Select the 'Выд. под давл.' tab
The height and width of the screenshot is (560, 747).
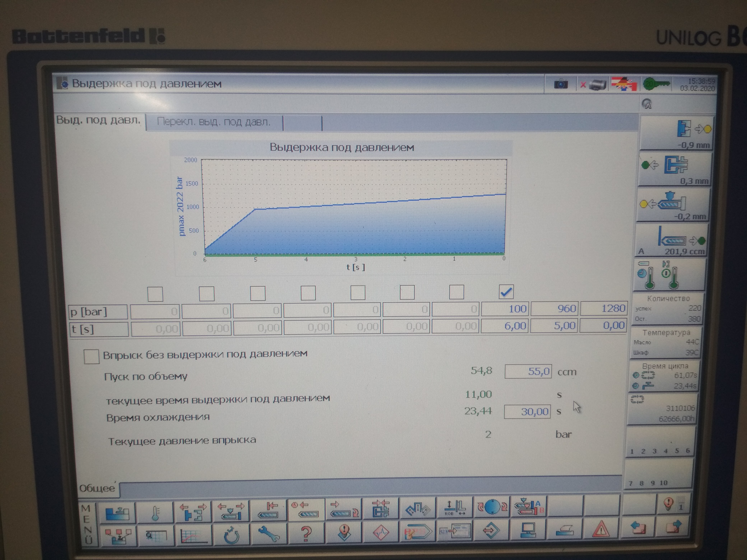(98, 120)
